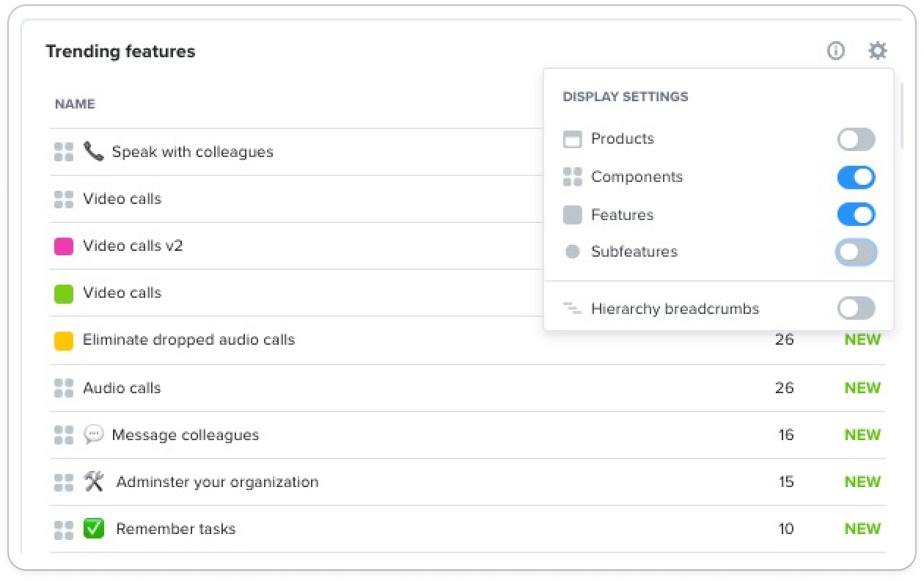
Task: Click the pink swatch on Video calls v2
Action: pyautogui.click(x=64, y=246)
